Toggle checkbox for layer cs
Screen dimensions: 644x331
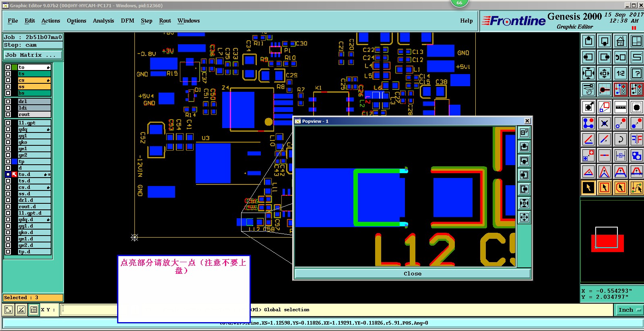point(8,80)
